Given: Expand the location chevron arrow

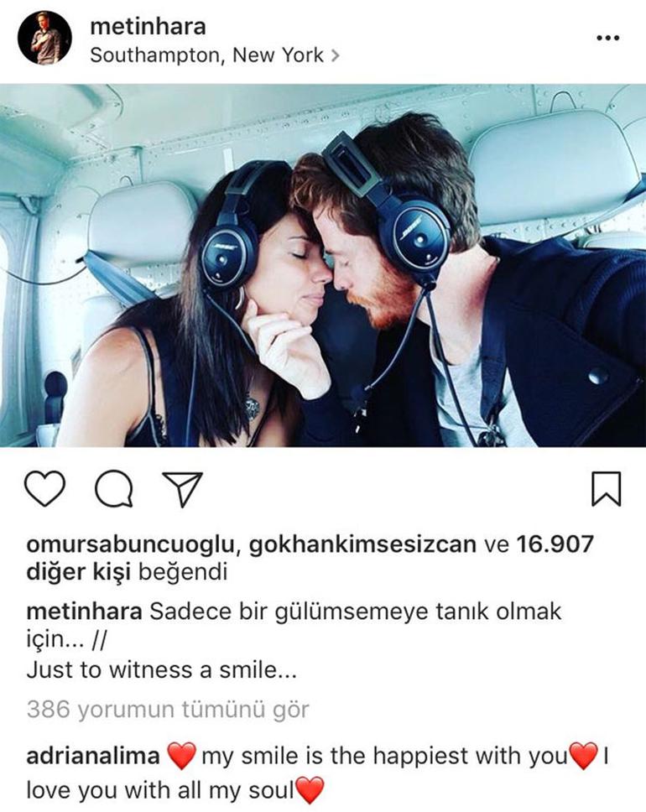Looking at the screenshot, I should (x=336, y=55).
